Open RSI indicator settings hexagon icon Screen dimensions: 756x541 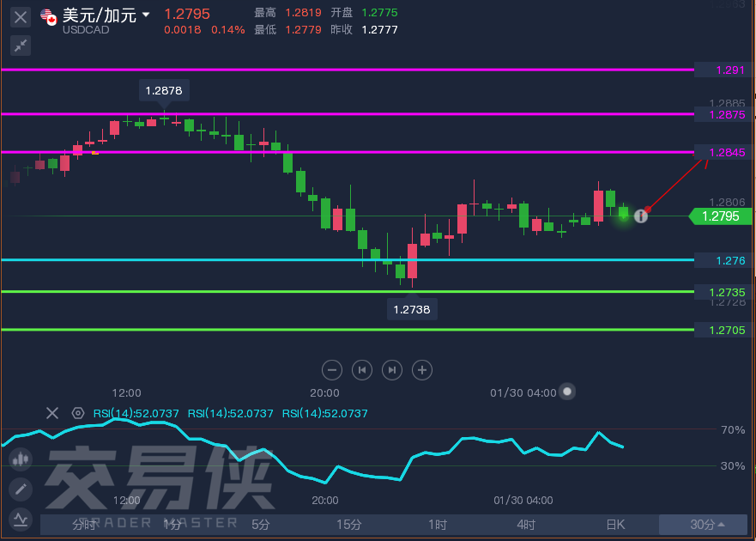point(77,413)
